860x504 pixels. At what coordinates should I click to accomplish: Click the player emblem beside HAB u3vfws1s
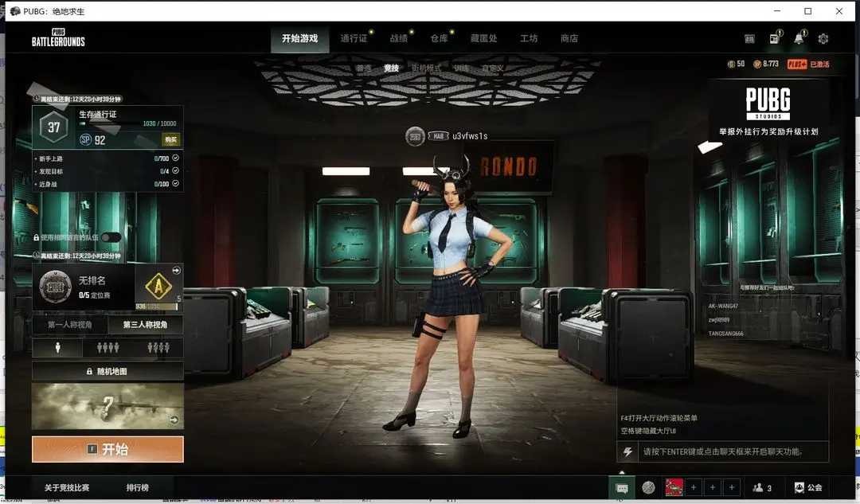(415, 136)
